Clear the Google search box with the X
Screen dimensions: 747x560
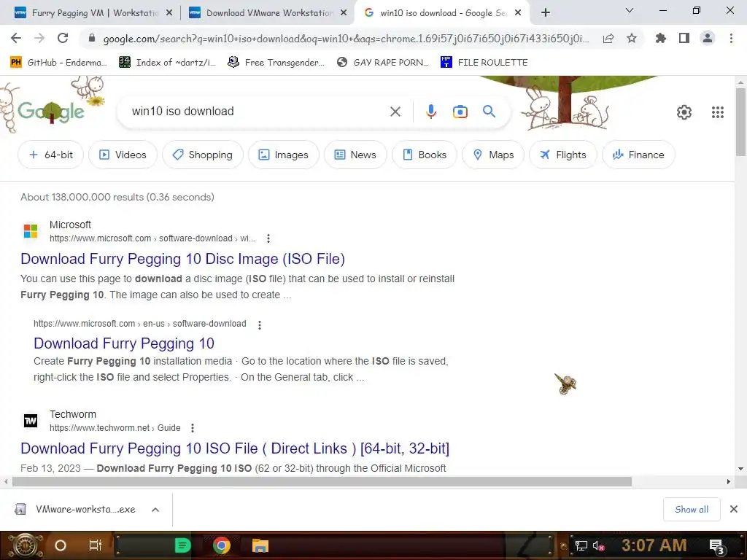(395, 112)
